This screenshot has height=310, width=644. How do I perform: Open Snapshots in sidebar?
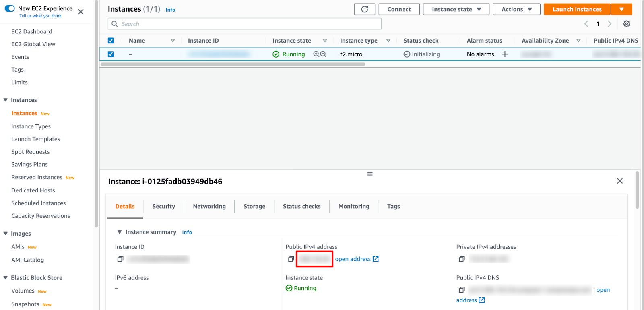25,304
